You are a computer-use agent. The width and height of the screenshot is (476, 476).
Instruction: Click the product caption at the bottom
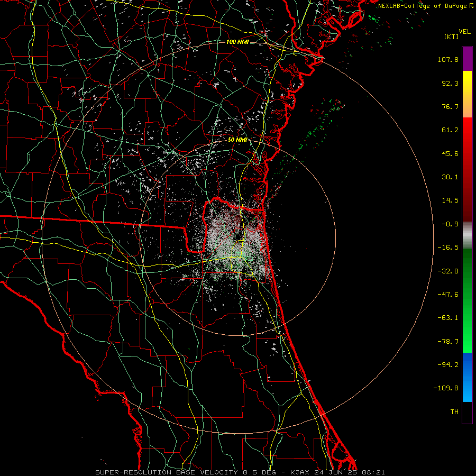click(240, 472)
